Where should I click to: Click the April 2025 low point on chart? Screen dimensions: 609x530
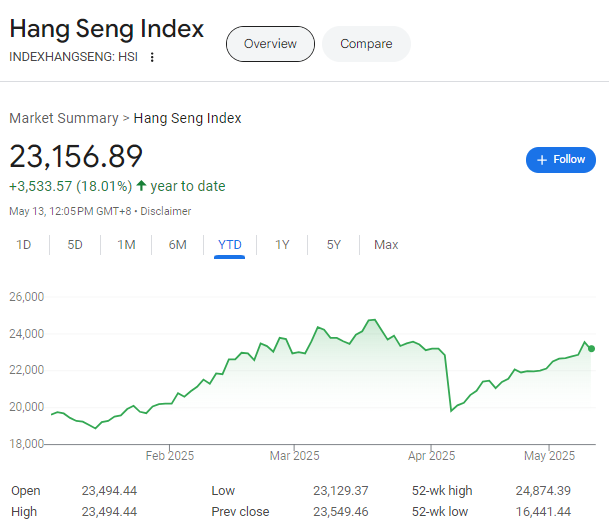451,410
